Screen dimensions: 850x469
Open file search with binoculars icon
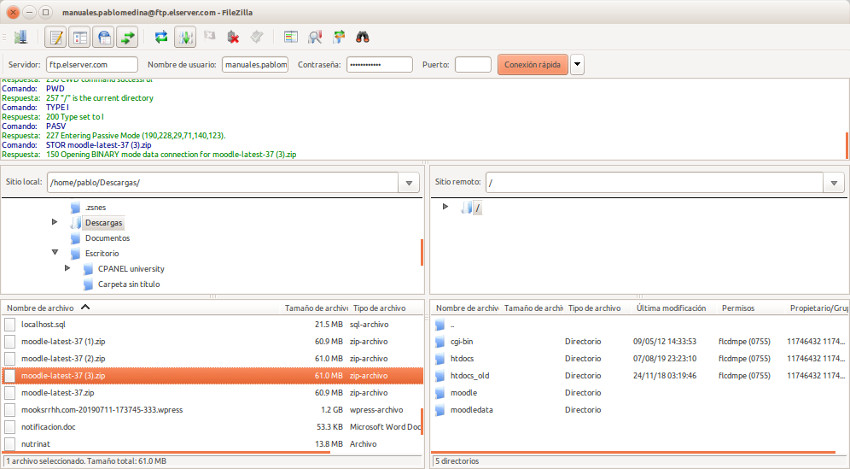tap(363, 37)
